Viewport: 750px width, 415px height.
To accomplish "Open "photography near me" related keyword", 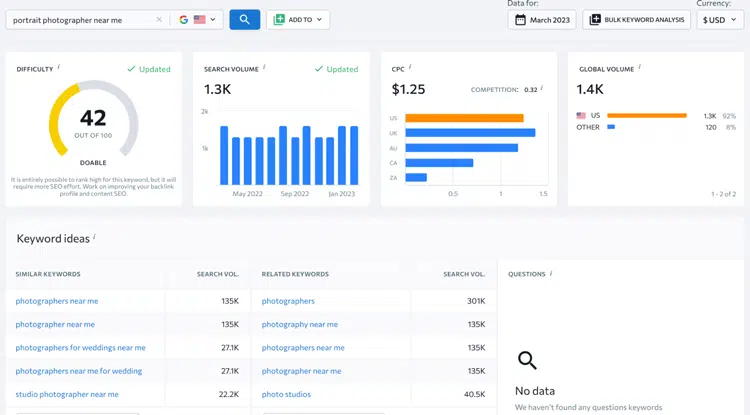I will pyautogui.click(x=299, y=324).
